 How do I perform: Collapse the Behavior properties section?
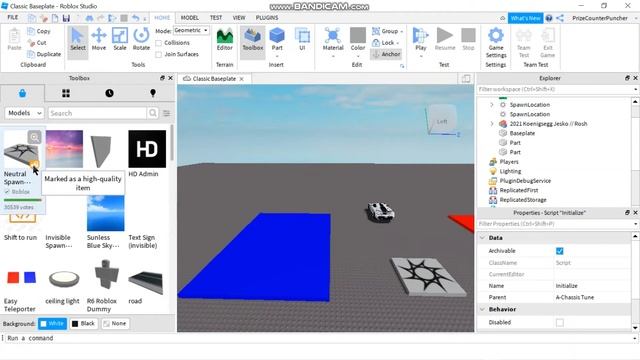482,309
